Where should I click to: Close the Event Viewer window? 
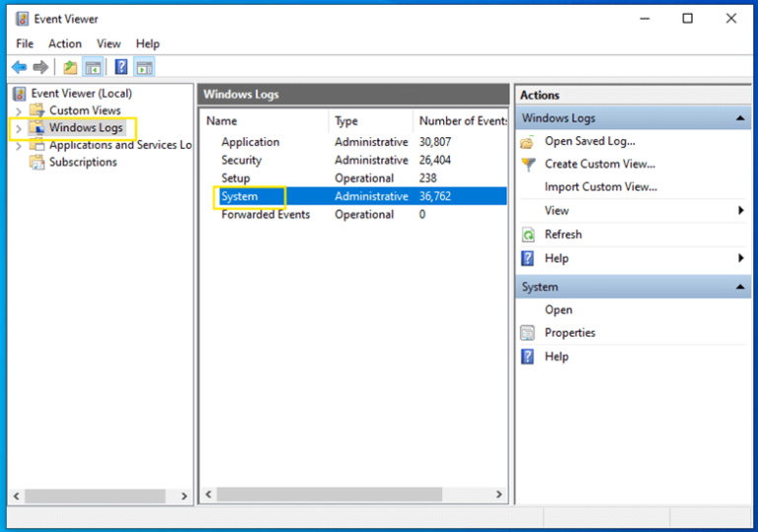[731, 19]
